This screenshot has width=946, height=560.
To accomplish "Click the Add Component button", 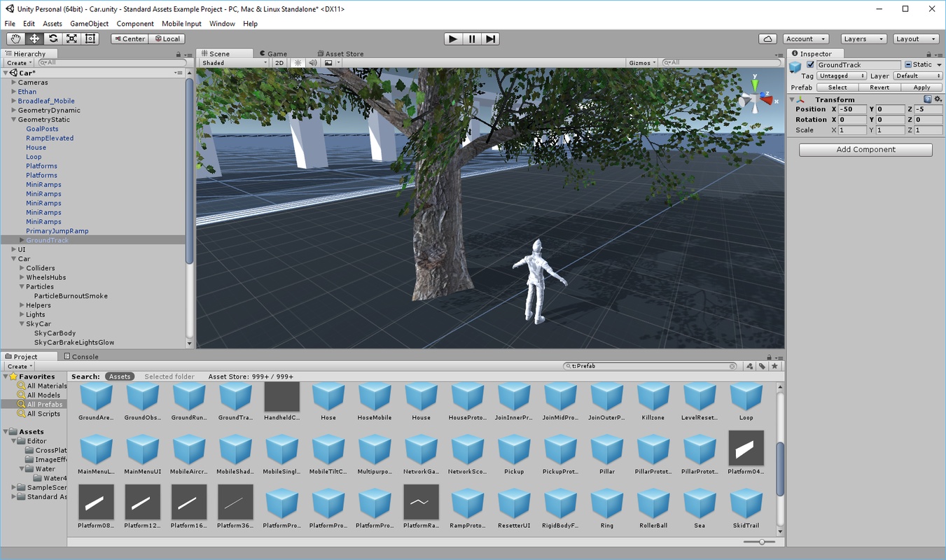I will pos(865,150).
